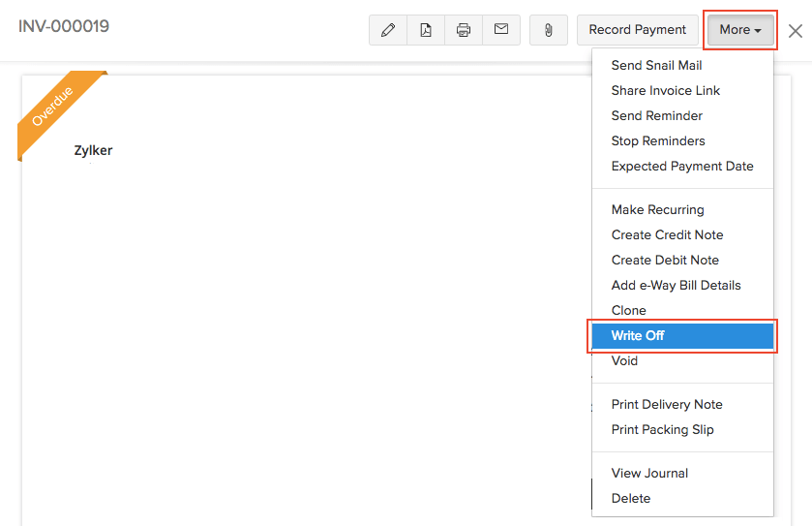
Task: Select Send Reminder option
Action: 682,115
